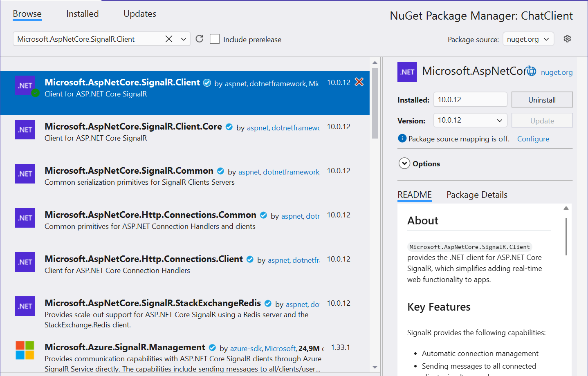This screenshot has width=588, height=376.
Task: Click the Http.Connections.Common .NET package icon
Action: [x=25, y=218]
